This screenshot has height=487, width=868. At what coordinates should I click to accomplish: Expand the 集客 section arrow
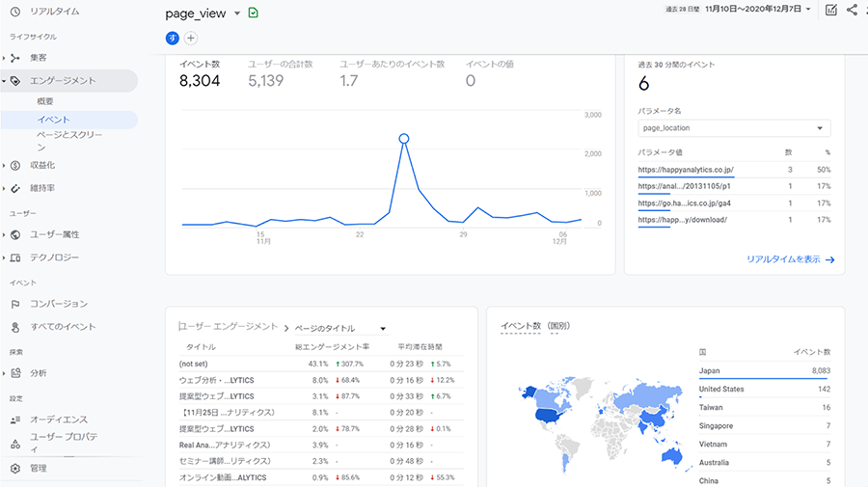[4, 58]
